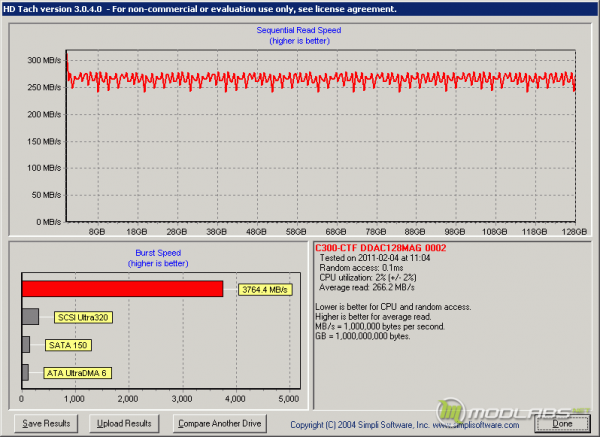Click the gray SCSI Ultra320 bar
This screenshot has width=600, height=437.
tap(30, 317)
